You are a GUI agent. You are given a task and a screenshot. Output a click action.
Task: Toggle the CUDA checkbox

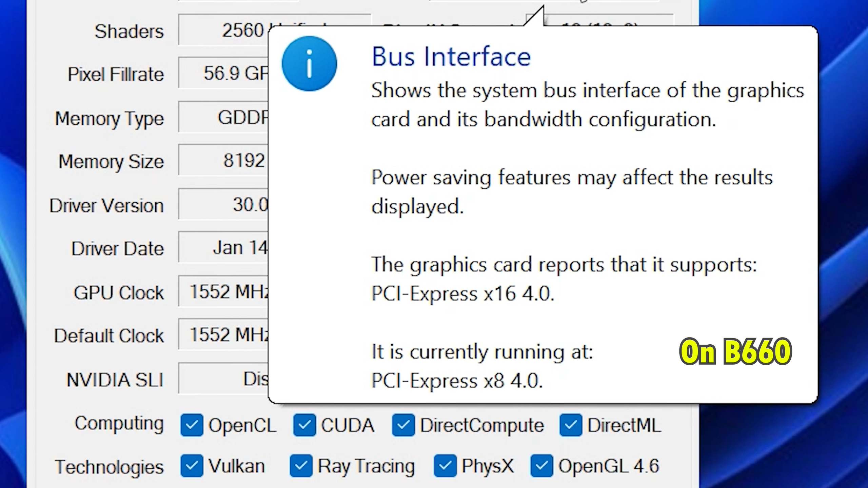click(x=304, y=425)
